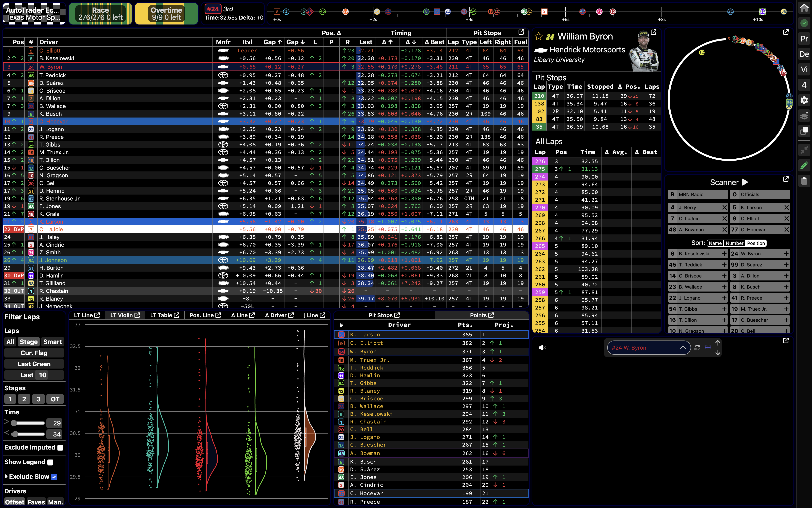Open the Pos. Line chart tab
Screen dimensions: 812x508
pyautogui.click(x=205, y=315)
